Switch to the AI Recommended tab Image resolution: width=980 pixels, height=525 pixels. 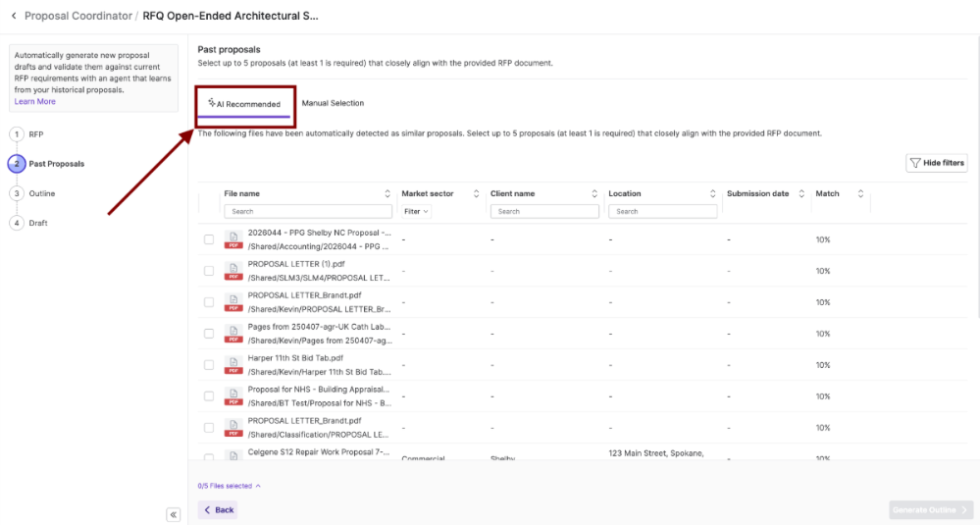244,104
